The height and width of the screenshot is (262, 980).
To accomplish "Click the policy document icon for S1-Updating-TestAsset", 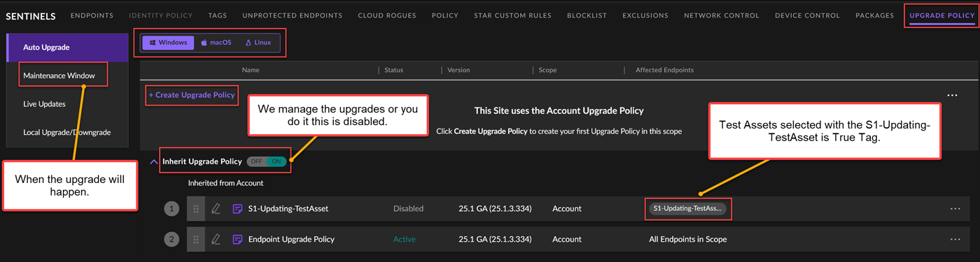I will (237, 208).
